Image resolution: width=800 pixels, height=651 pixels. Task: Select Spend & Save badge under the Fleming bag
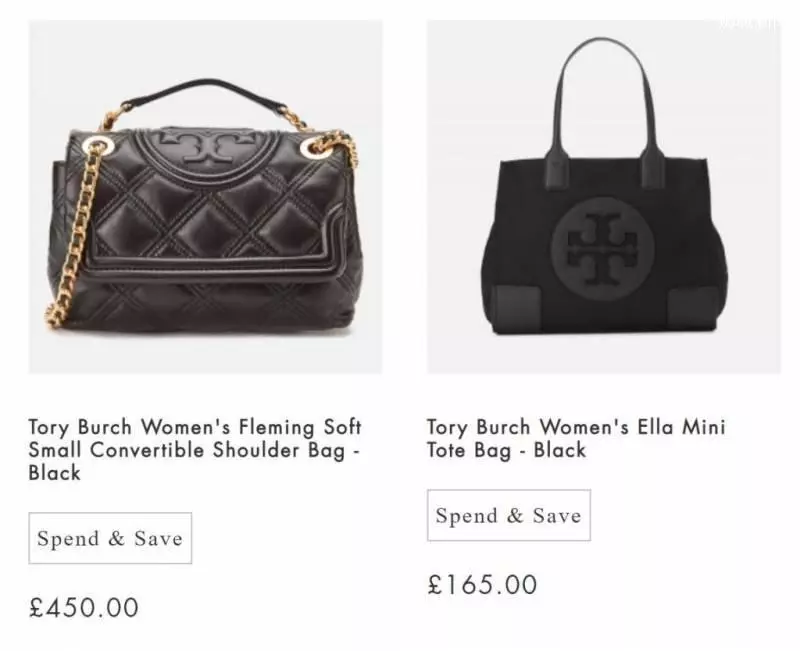click(110, 538)
